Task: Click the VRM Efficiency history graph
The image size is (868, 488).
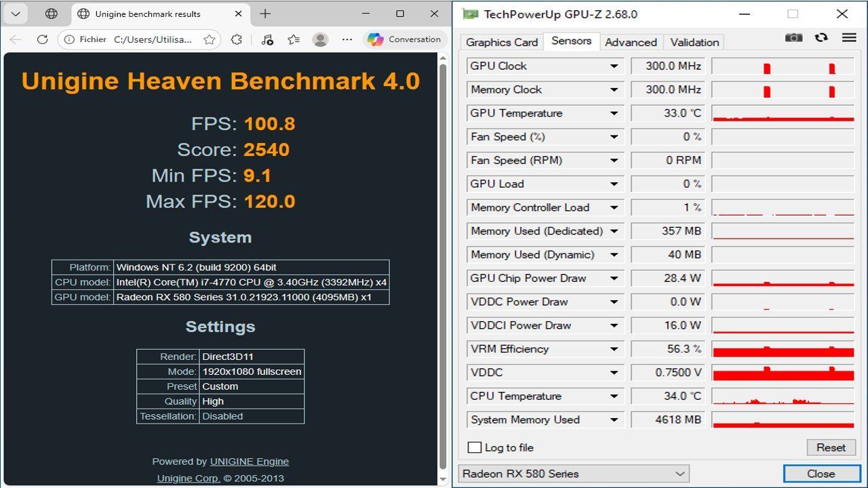Action: coord(783,349)
